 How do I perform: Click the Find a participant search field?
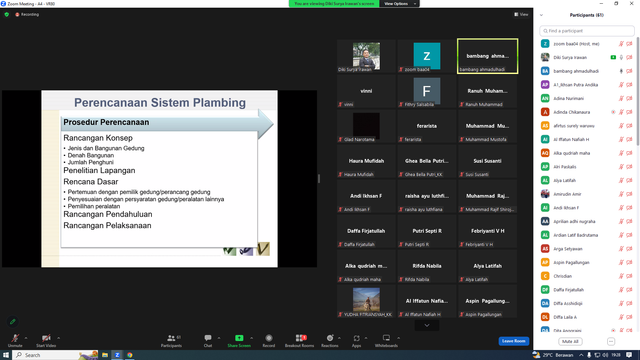point(587,31)
